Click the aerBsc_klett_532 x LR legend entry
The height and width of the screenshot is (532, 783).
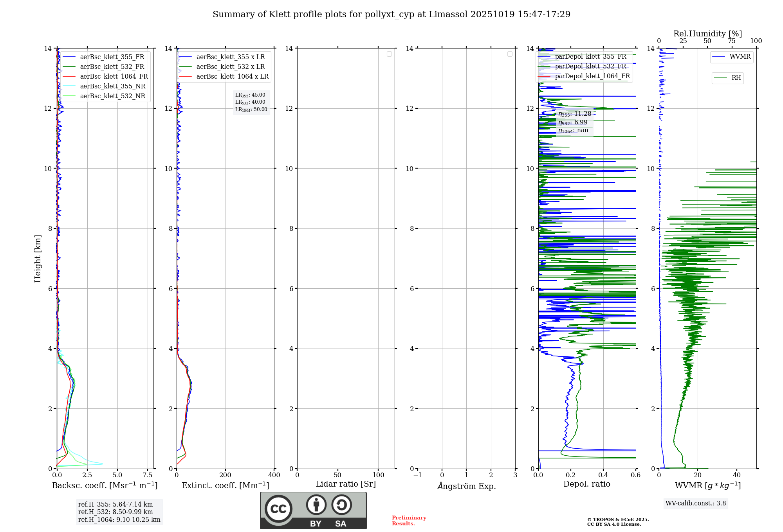tap(230, 67)
